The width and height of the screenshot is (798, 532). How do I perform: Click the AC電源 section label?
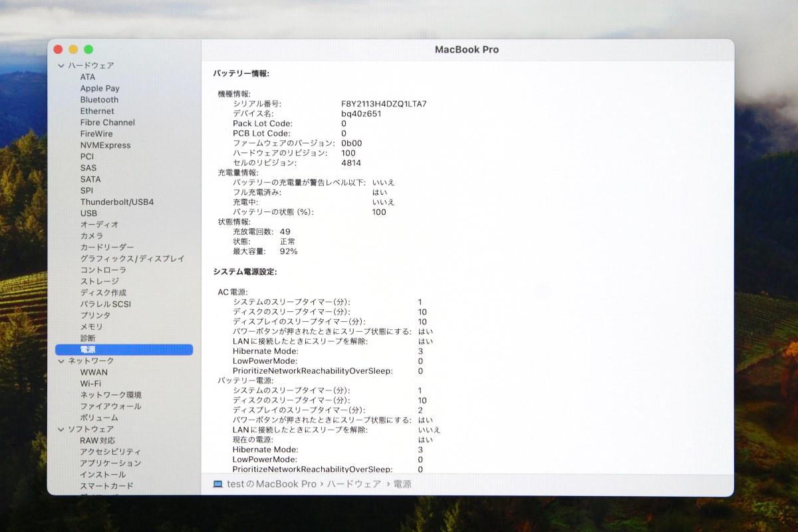pos(233,292)
